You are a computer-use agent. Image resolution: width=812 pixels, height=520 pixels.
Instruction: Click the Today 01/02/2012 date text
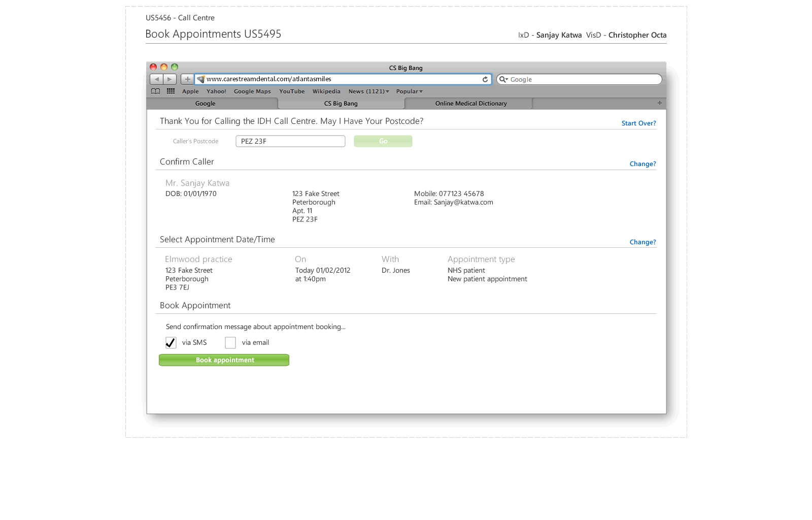tap(323, 271)
